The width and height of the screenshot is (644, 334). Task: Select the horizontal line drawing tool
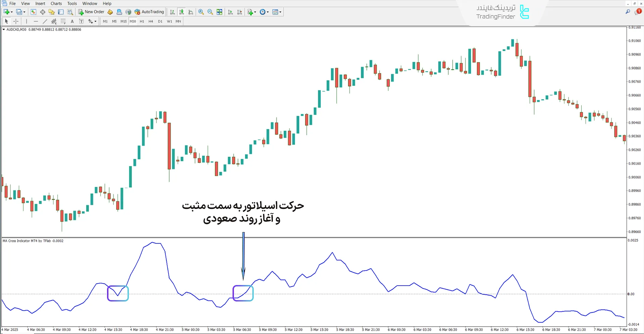tap(36, 21)
